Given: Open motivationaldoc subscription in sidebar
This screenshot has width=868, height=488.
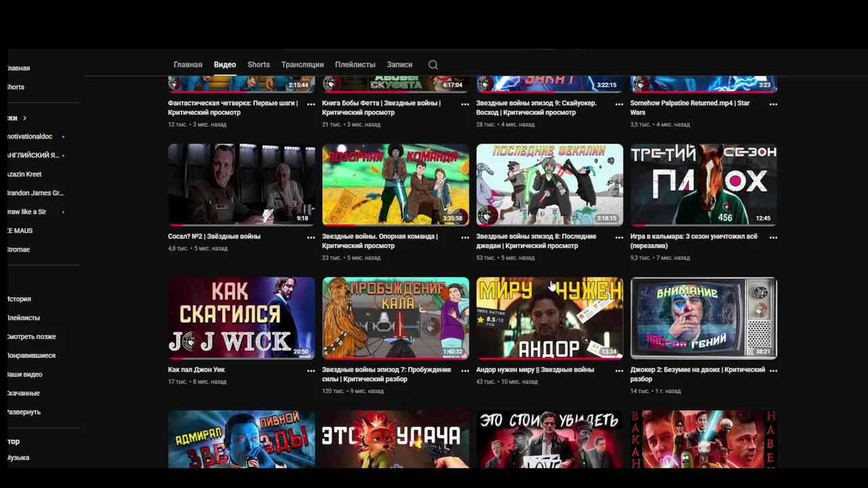Looking at the screenshot, I should coord(30,137).
